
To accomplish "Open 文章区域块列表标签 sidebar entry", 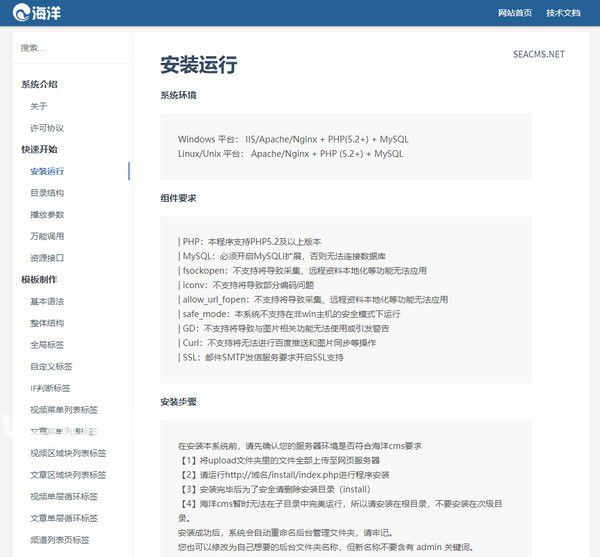I will 68,475.
